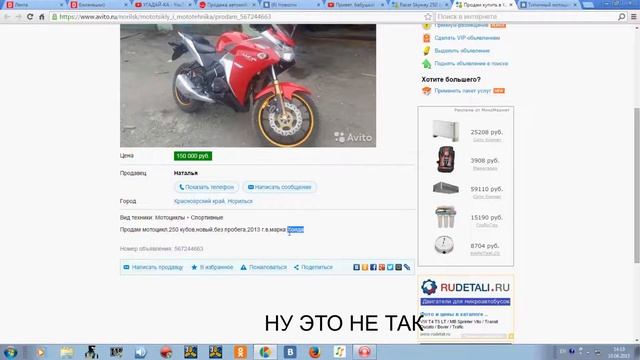Viewport: 640px width, 360px height.
Task: Switch to the Racer Skyway 250 tab
Action: coord(420,5)
